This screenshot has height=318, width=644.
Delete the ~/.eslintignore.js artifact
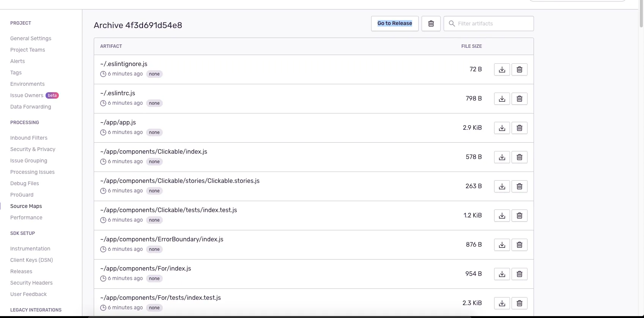click(520, 69)
